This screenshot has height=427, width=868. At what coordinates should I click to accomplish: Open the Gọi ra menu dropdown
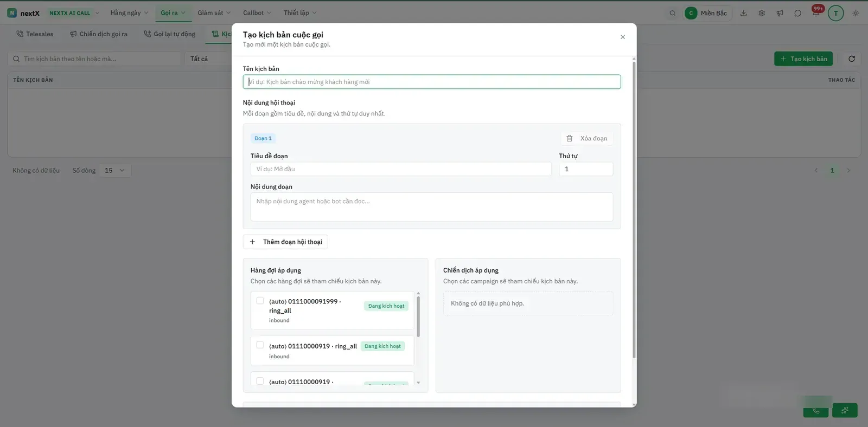click(173, 13)
